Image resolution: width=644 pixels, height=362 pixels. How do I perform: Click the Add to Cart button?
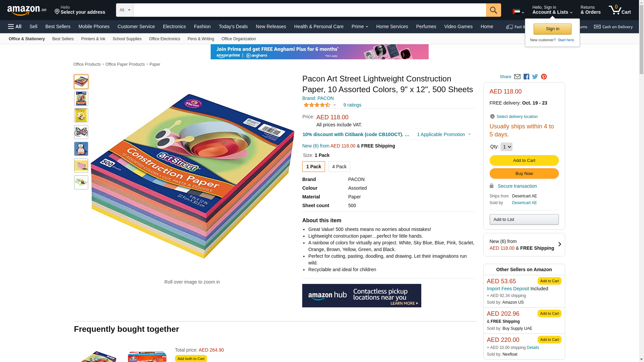(x=524, y=161)
